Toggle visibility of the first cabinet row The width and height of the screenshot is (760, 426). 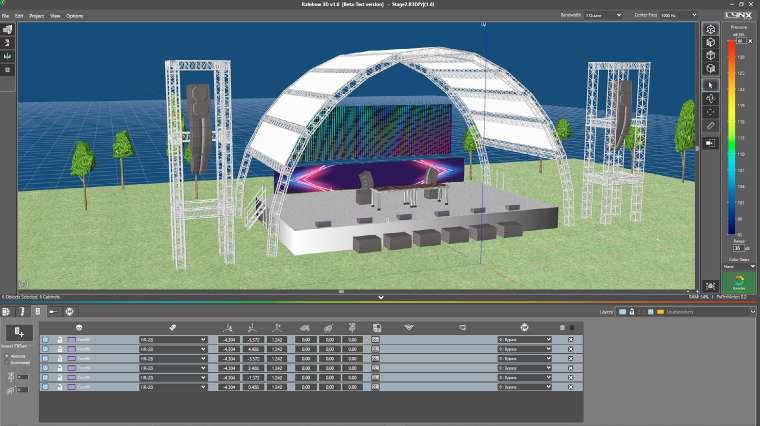[x=45, y=340]
